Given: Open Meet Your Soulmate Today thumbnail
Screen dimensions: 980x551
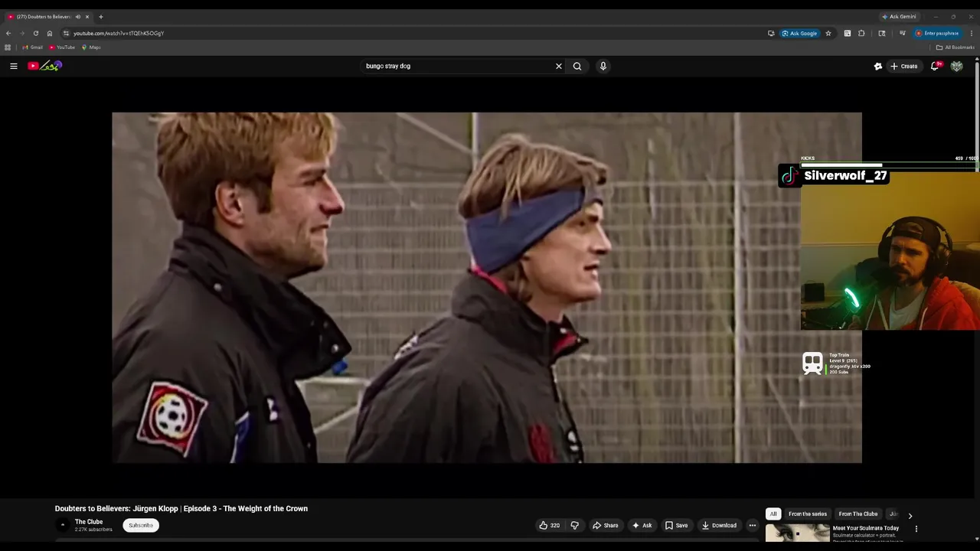Looking at the screenshot, I should point(797,533).
